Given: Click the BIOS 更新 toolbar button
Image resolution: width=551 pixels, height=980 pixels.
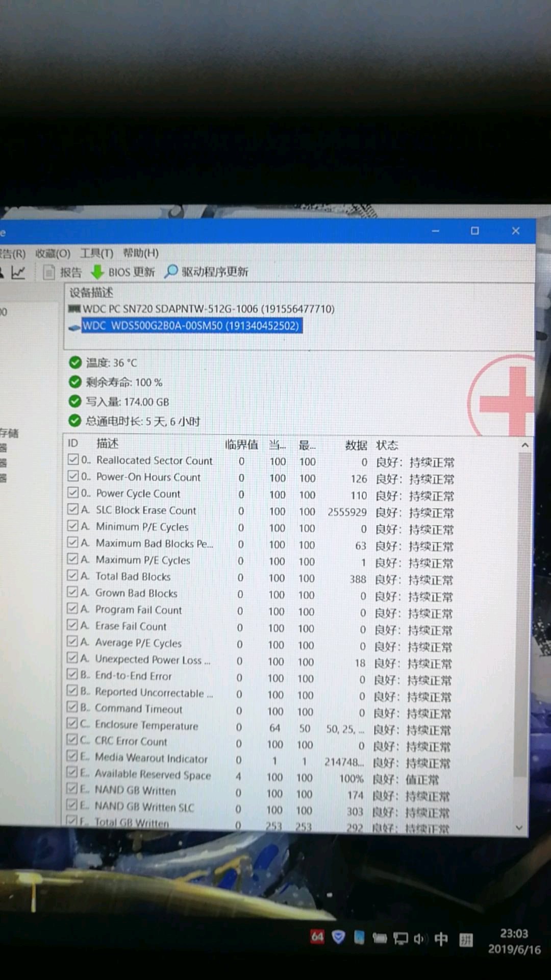Looking at the screenshot, I should tap(123, 272).
